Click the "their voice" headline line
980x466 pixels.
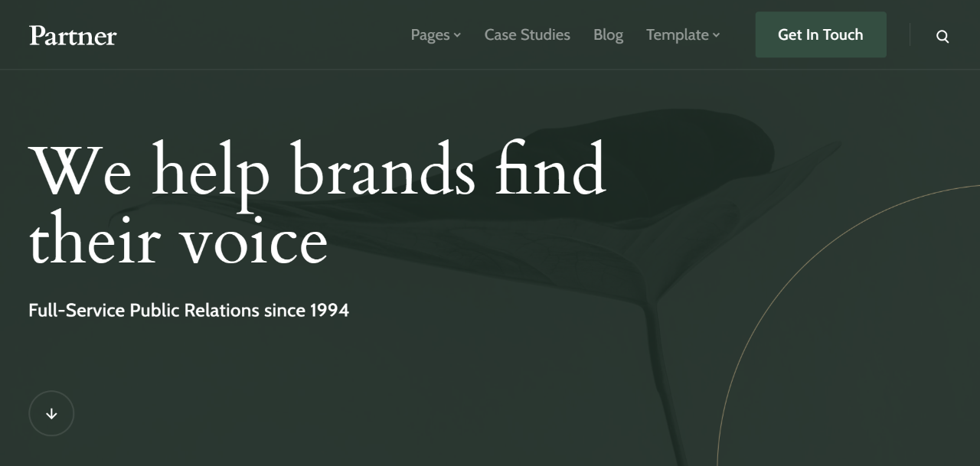[x=178, y=239]
